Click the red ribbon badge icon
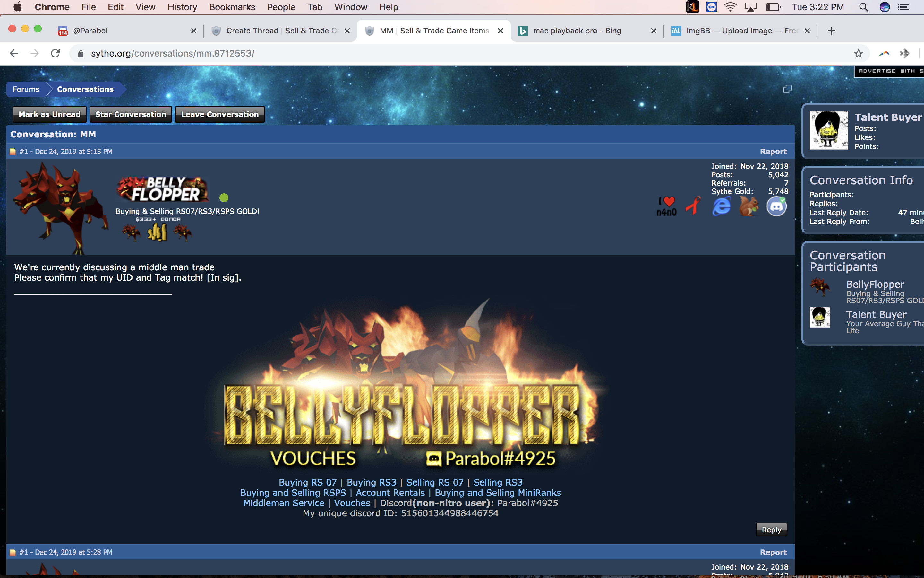The image size is (924, 578). pyautogui.click(x=693, y=206)
